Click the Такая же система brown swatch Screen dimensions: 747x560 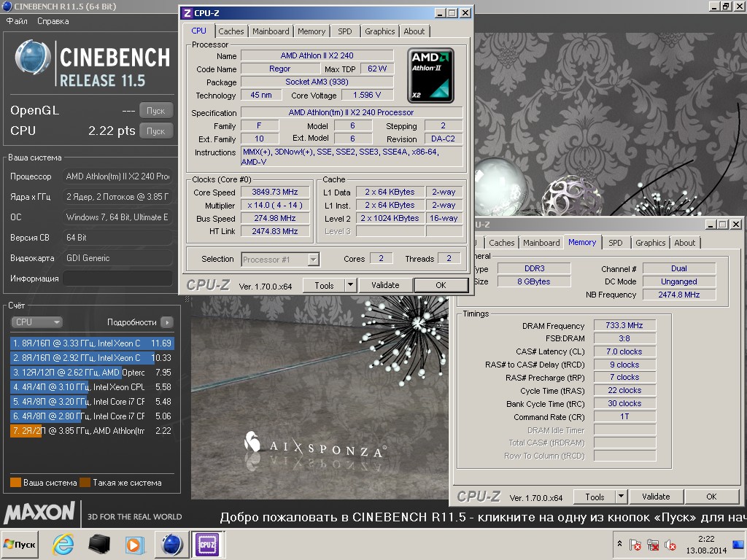[85, 483]
